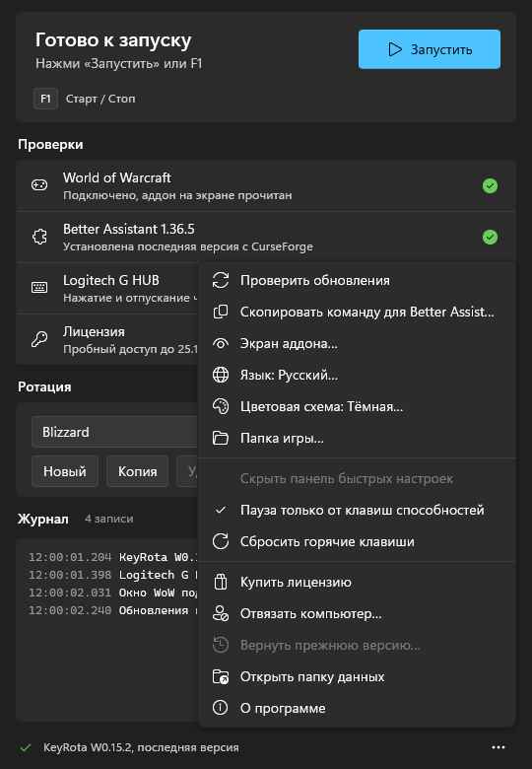
Task: Click the play triangle icon in Запустить
Action: pos(395,49)
